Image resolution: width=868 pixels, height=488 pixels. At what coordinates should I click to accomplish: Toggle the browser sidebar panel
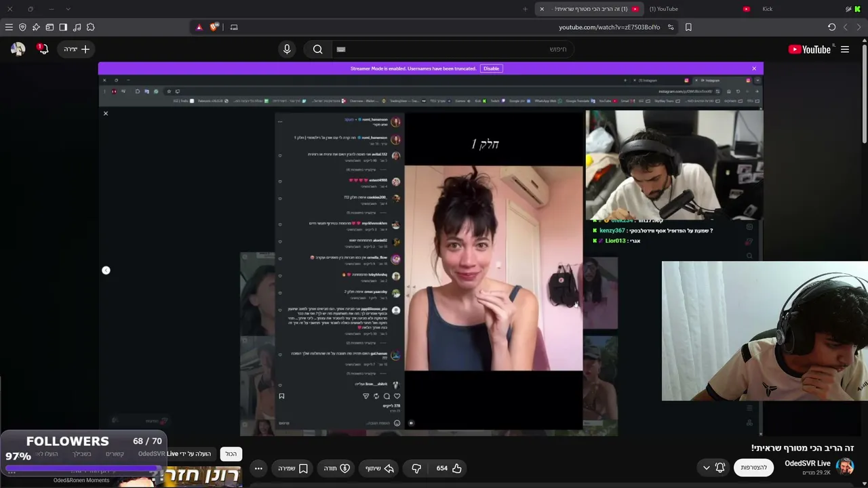(x=63, y=27)
